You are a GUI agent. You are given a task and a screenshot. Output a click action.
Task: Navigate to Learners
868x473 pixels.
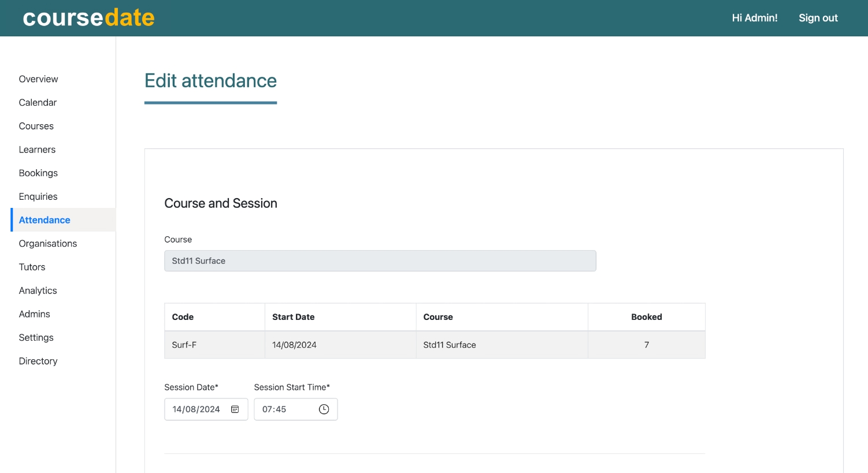click(37, 150)
